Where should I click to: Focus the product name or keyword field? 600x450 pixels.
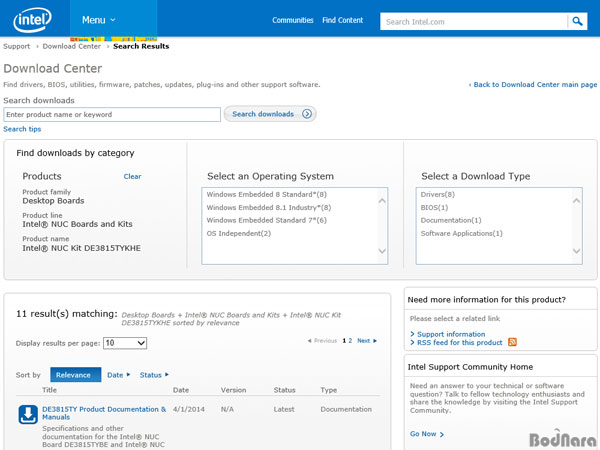coord(112,114)
